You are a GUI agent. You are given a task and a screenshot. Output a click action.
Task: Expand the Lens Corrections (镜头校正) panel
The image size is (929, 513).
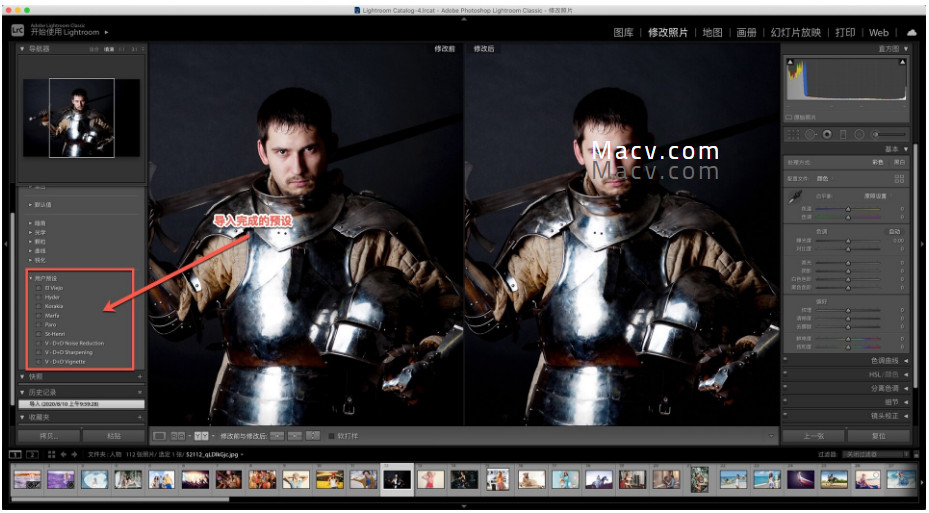[x=906, y=416]
